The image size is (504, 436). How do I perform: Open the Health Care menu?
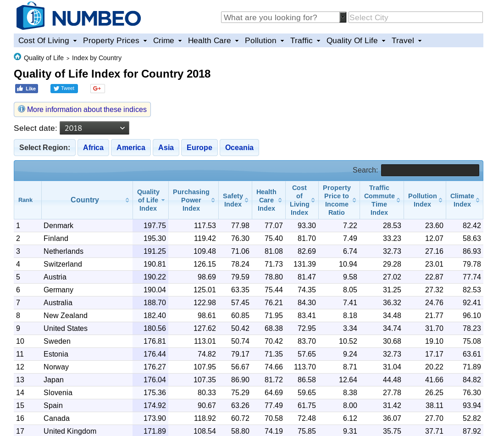[213, 40]
